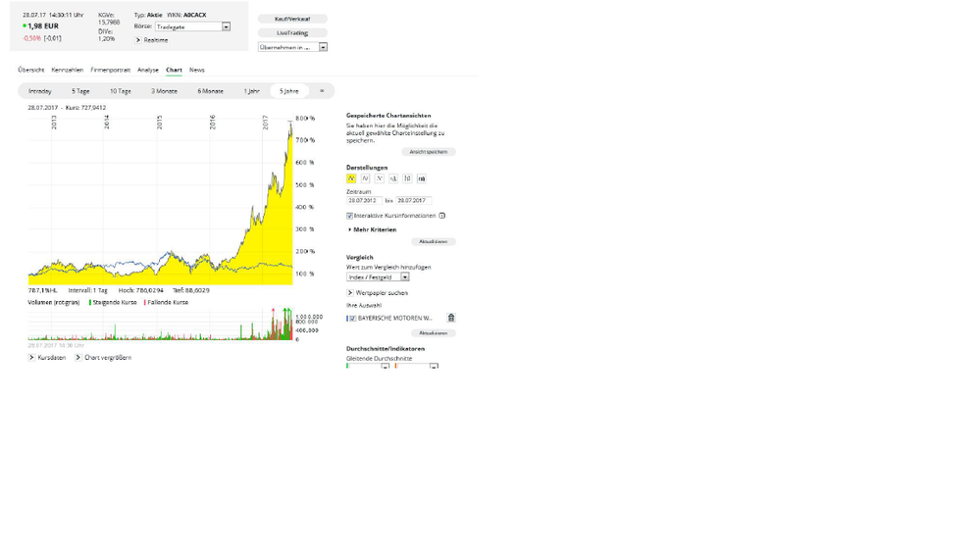Switch to the Übersicht tab
Screen dimensions: 980x551
point(31,70)
